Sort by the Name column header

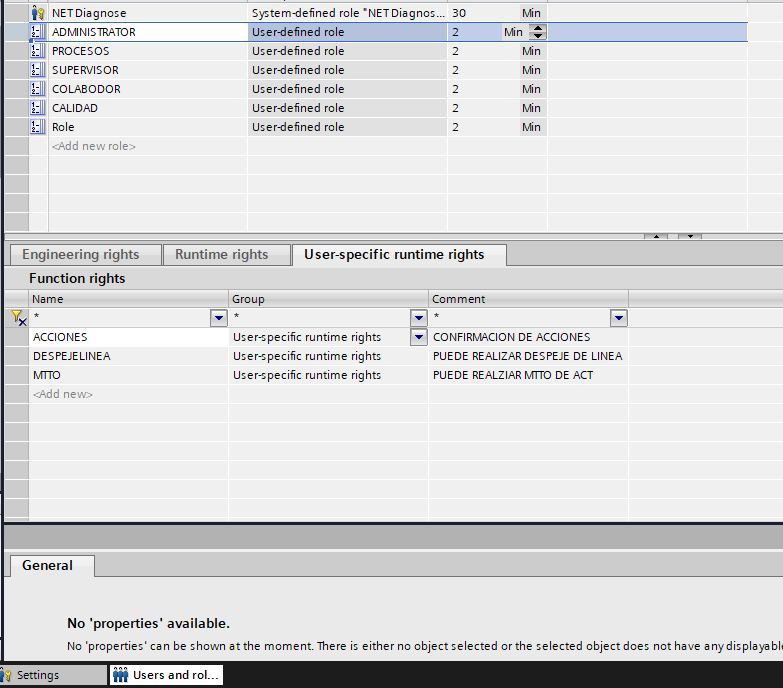(x=128, y=299)
